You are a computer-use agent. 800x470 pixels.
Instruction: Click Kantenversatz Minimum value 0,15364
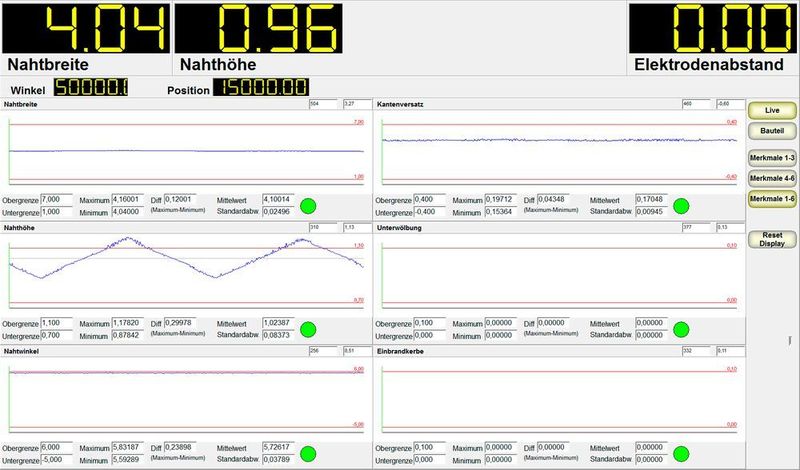(501, 212)
